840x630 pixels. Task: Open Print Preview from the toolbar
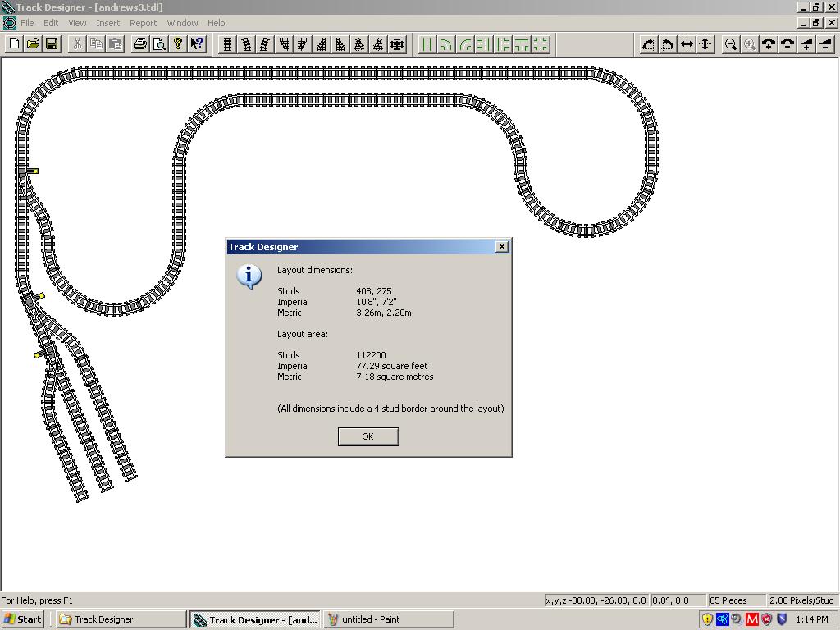pos(158,44)
